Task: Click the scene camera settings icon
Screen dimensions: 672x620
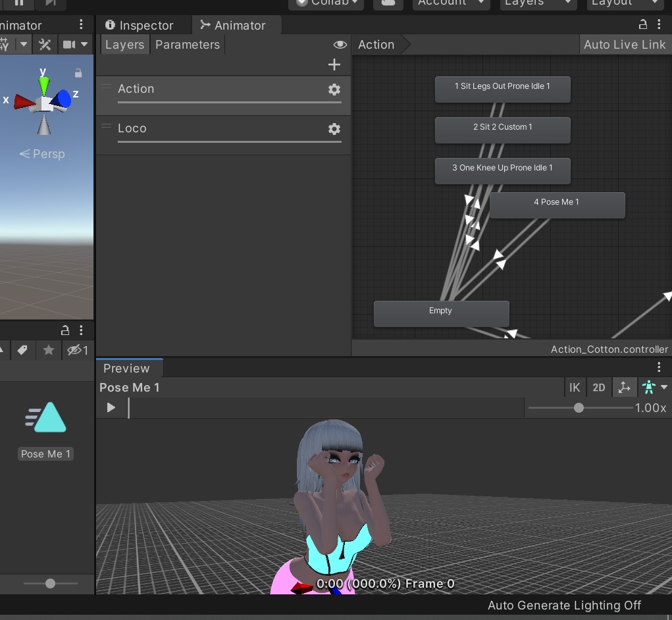Action: [69, 45]
